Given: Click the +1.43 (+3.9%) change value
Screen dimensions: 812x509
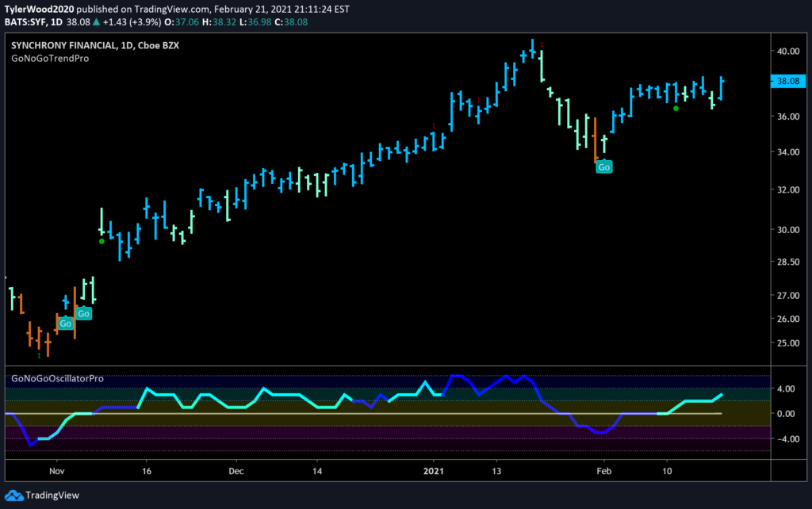Looking at the screenshot, I should coord(132,22).
